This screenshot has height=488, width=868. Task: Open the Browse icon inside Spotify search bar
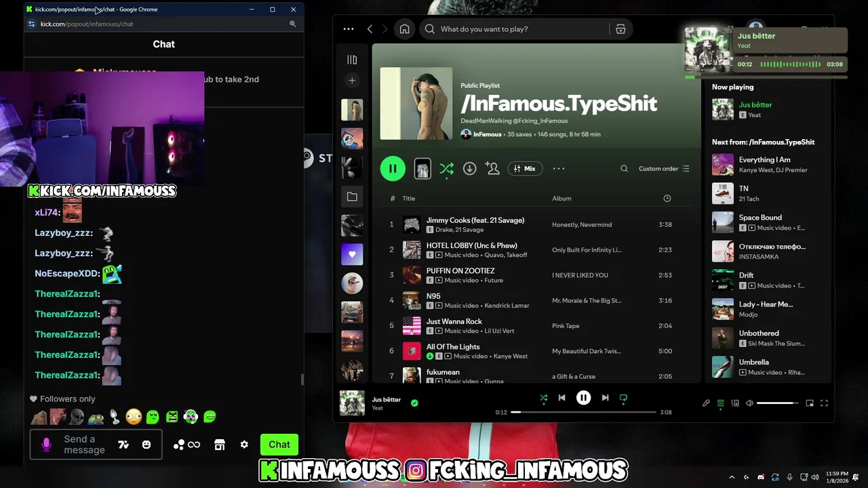tap(620, 29)
